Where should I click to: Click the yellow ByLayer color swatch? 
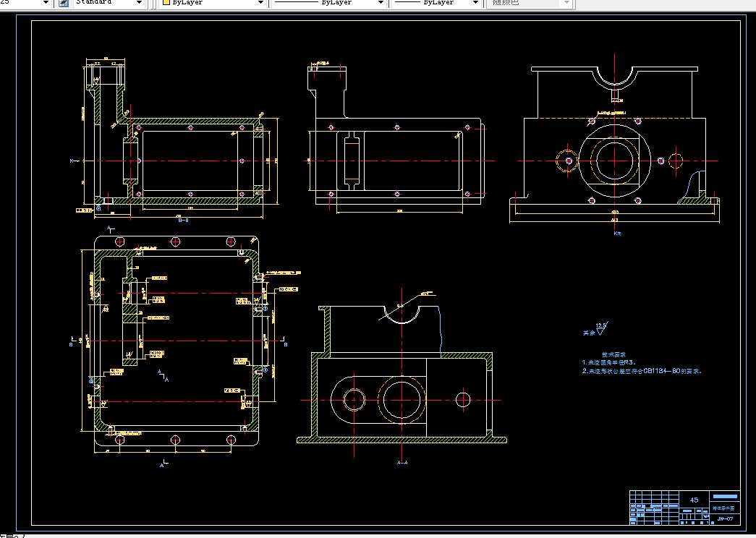click(166, 2)
